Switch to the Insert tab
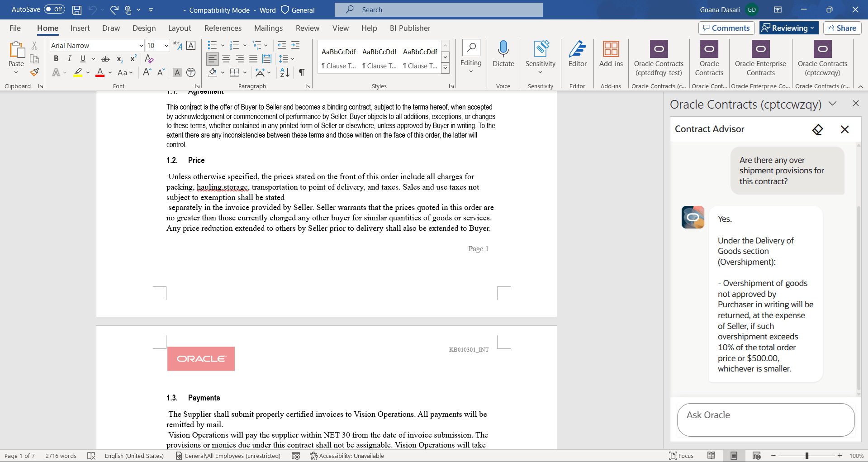Image resolution: width=868 pixels, height=462 pixels. click(x=80, y=28)
